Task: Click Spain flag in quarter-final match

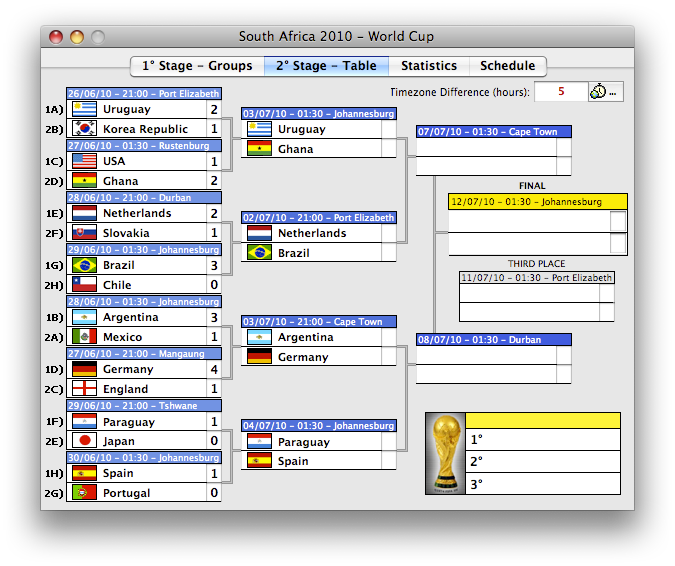Action: tap(259, 461)
